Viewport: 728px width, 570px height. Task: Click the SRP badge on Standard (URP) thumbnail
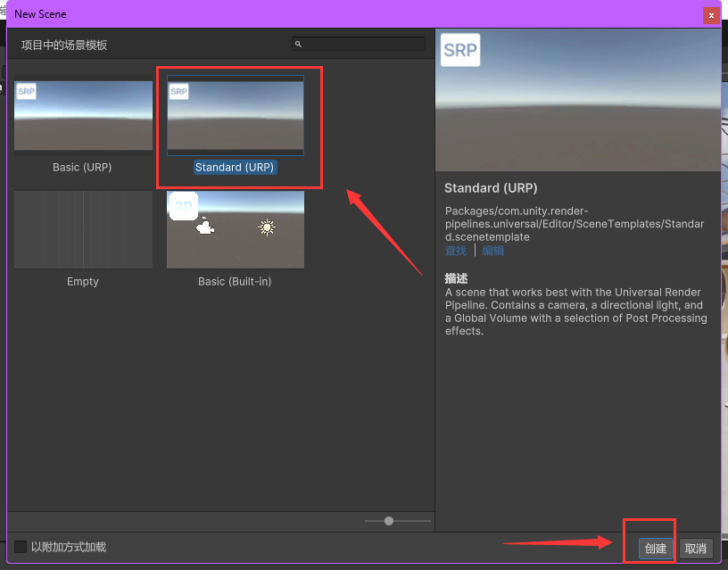click(179, 92)
